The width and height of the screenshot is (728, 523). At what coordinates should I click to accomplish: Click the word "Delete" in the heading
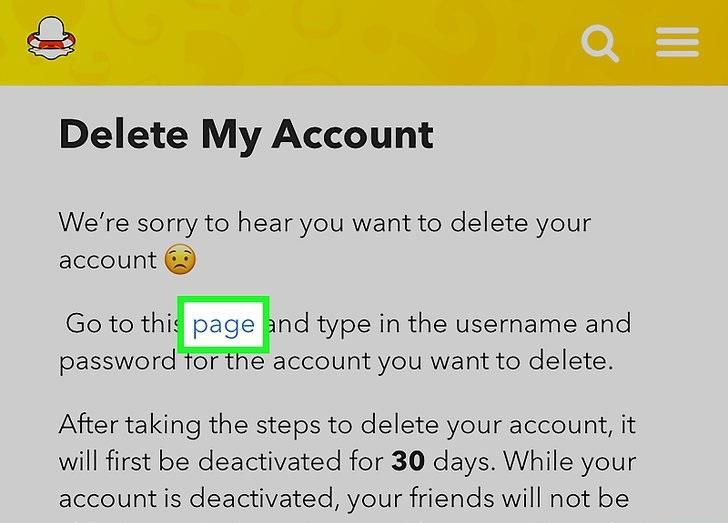tap(122, 134)
